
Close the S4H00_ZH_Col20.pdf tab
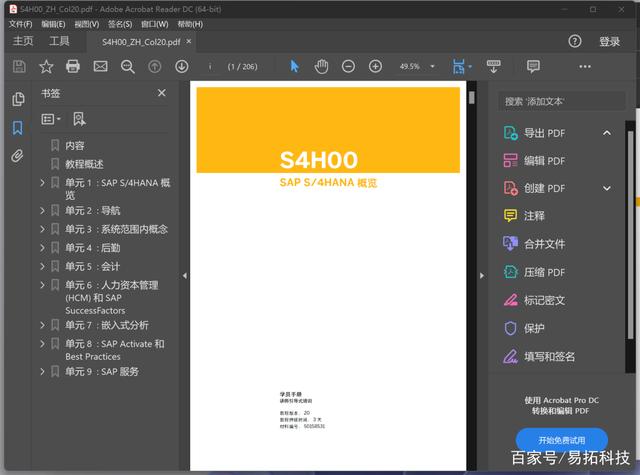pyautogui.click(x=189, y=41)
